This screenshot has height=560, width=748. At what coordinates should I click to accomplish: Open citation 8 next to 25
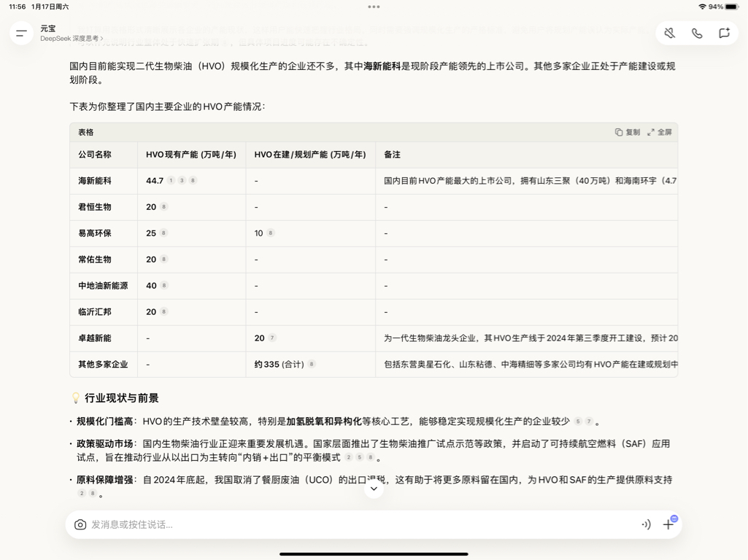(163, 233)
